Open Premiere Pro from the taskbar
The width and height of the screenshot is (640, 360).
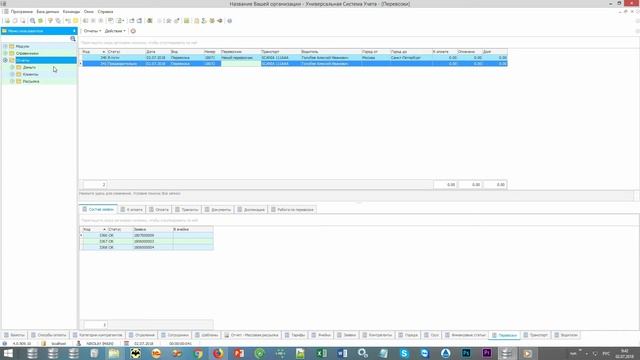[487, 353]
